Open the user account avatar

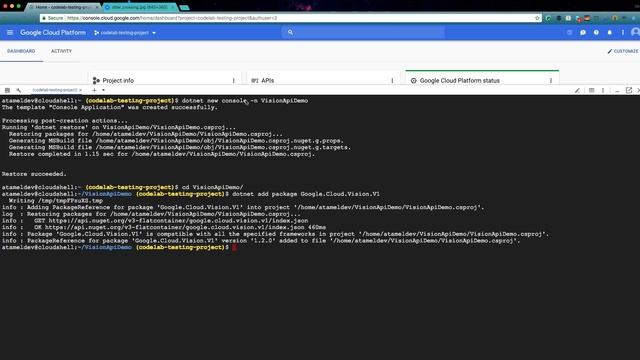pos(635,32)
